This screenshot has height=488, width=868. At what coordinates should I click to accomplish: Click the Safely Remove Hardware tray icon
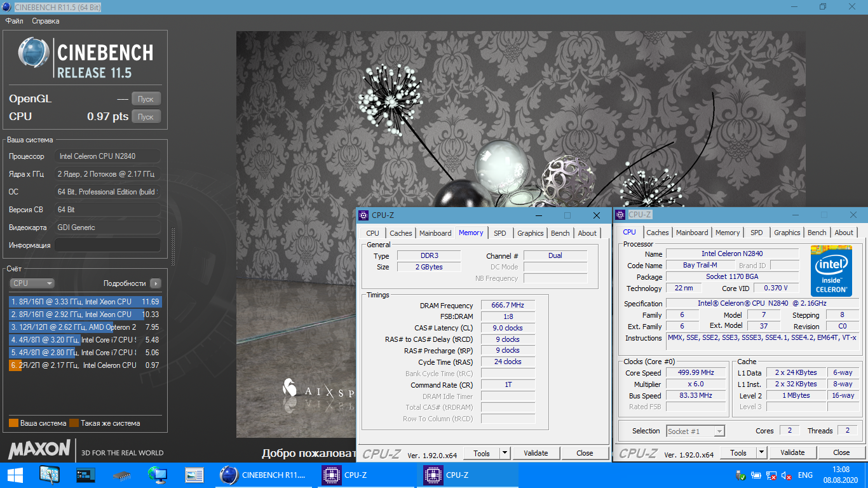click(740, 475)
